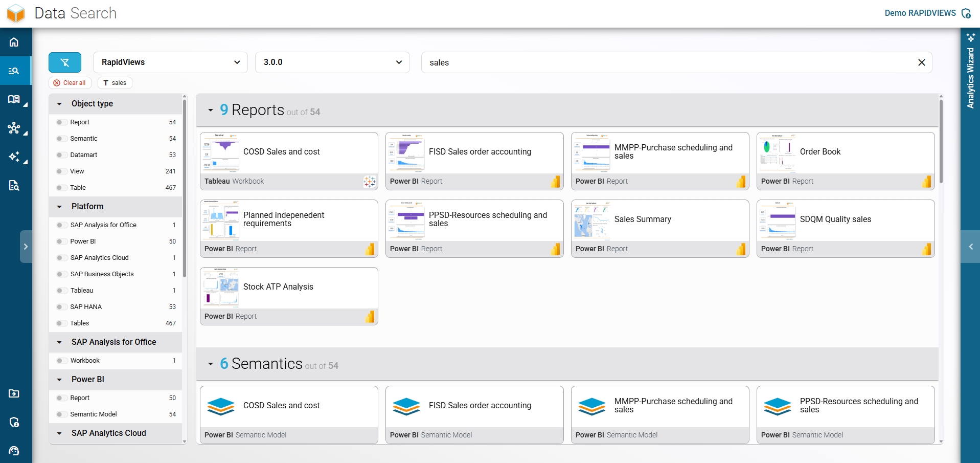This screenshot has height=463, width=980.
Task: Open Planned independent requirements report
Action: [289, 228]
